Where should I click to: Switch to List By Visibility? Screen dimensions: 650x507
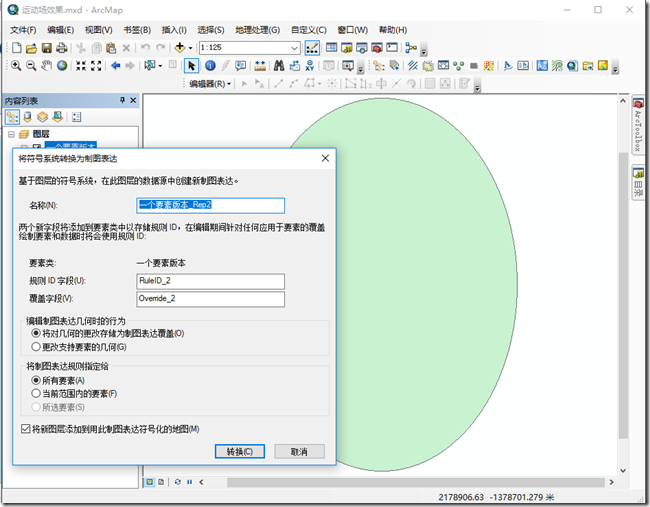tap(42, 117)
